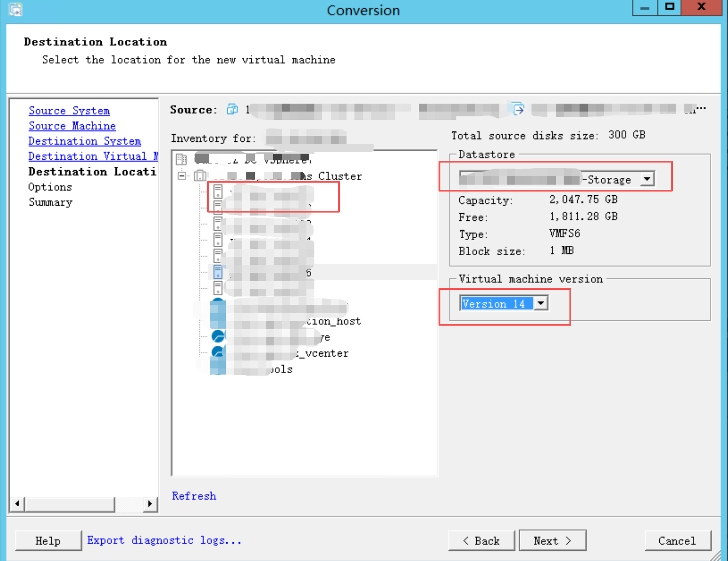This screenshot has width=728, height=561.
Task: Click the Free value 1,811.28 GB
Action: (583, 216)
